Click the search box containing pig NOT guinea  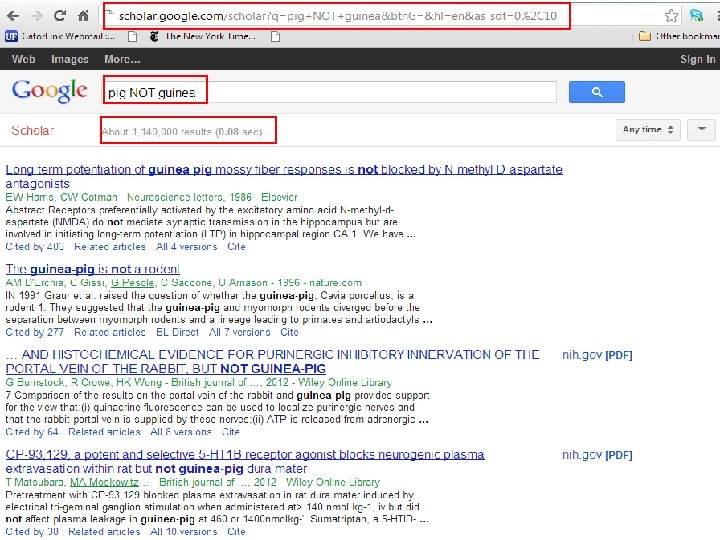pos(330,92)
